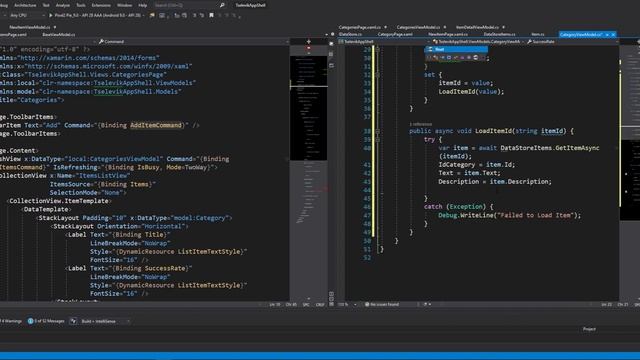The height and width of the screenshot is (360, 640).
Task: Collapse the LoadItemId method at line 38
Action: (378, 131)
